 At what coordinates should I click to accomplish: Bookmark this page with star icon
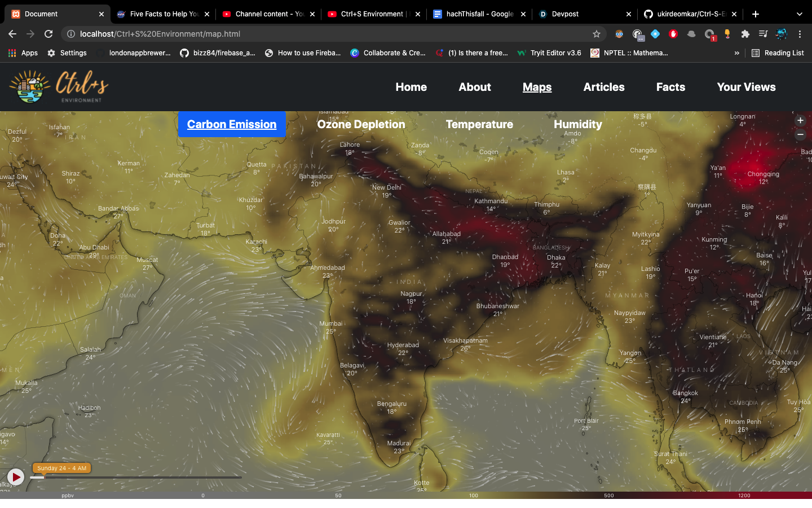tap(597, 34)
